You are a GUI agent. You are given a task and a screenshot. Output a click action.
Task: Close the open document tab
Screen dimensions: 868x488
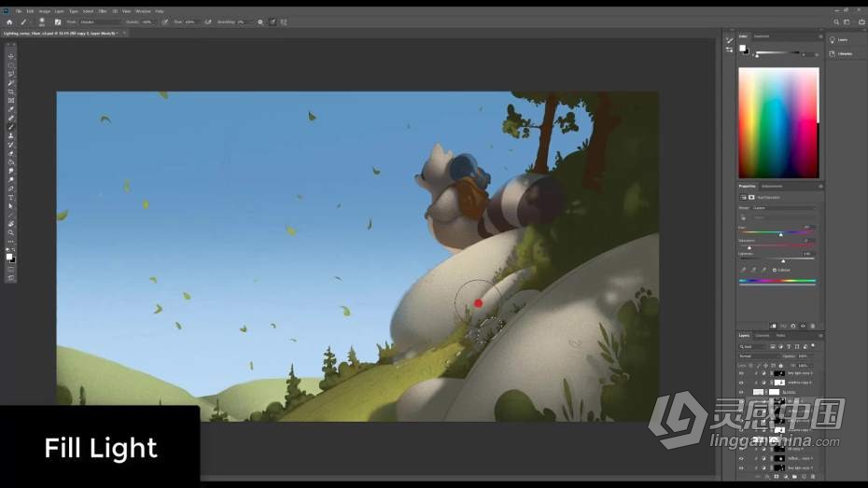tap(124, 34)
